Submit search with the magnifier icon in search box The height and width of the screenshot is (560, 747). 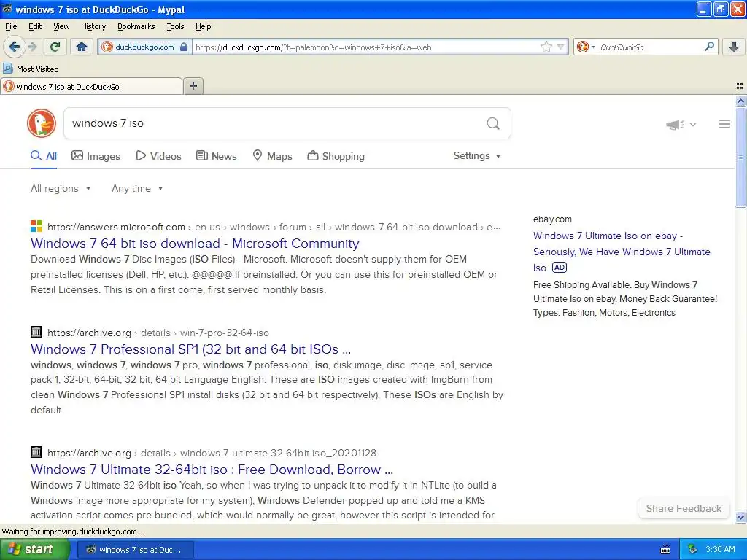coord(493,123)
